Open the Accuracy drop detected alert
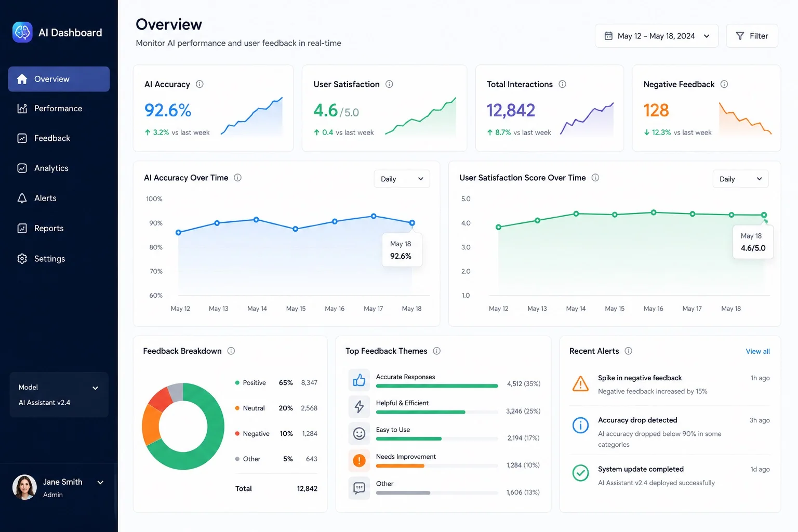This screenshot has height=532, width=798. click(x=670, y=432)
